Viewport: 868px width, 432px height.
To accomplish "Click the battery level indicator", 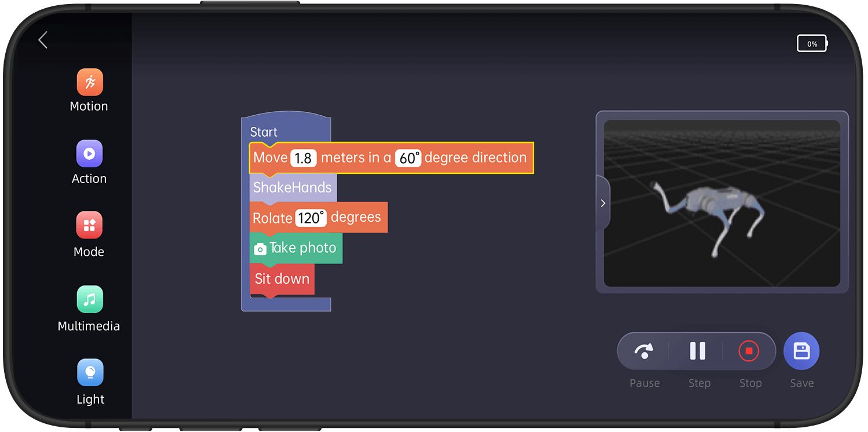I will coord(812,44).
